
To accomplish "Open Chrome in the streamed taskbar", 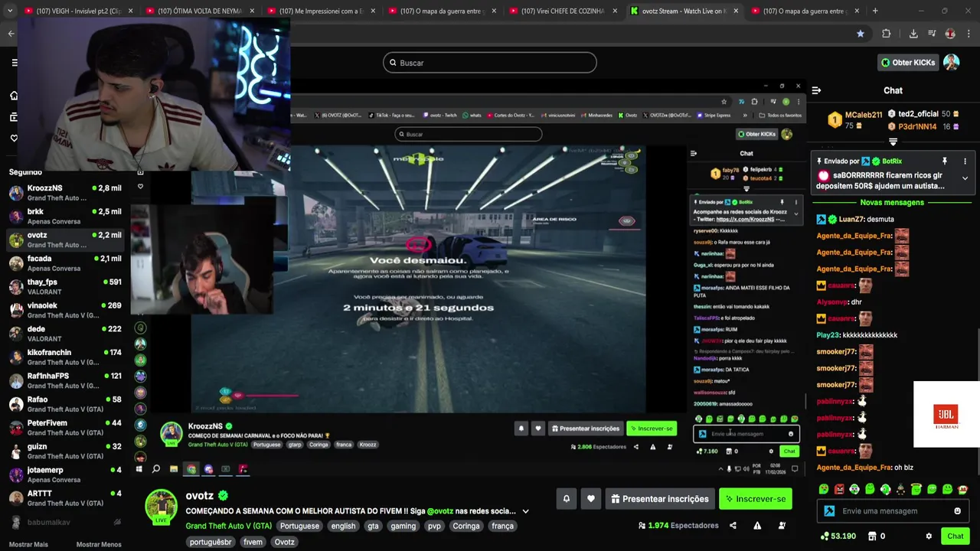I will [191, 469].
